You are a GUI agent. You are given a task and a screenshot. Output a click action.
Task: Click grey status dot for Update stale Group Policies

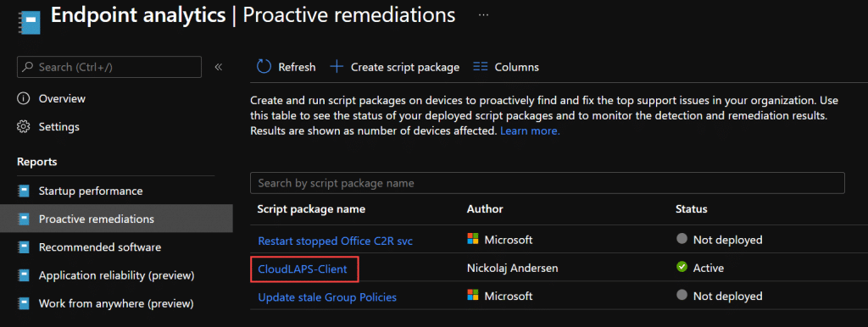[x=682, y=295]
